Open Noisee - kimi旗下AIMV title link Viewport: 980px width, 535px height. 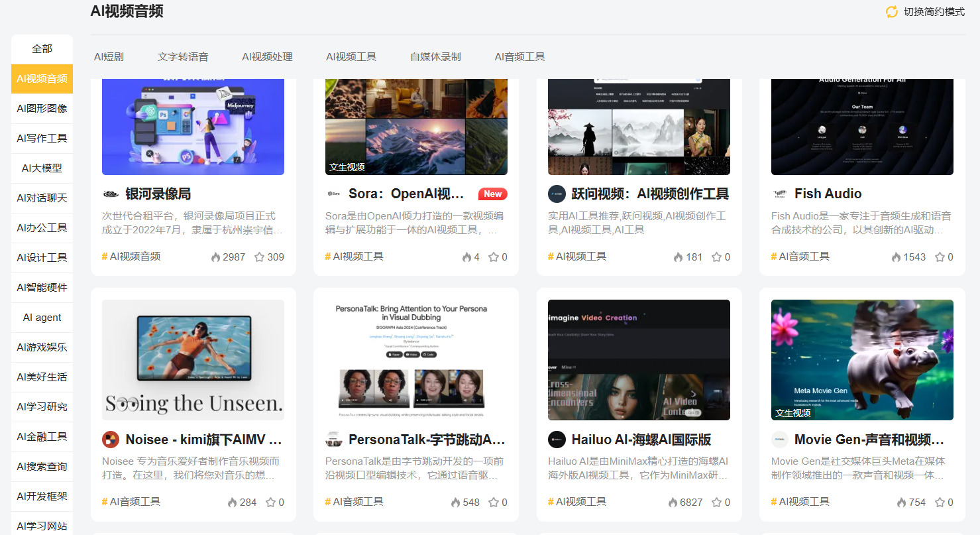click(x=204, y=440)
